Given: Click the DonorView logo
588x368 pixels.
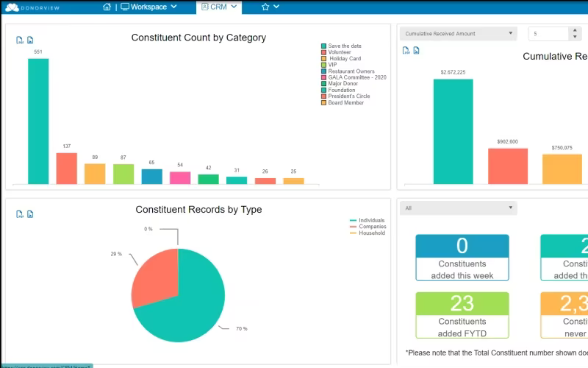Looking at the screenshot, I should click(x=32, y=7).
